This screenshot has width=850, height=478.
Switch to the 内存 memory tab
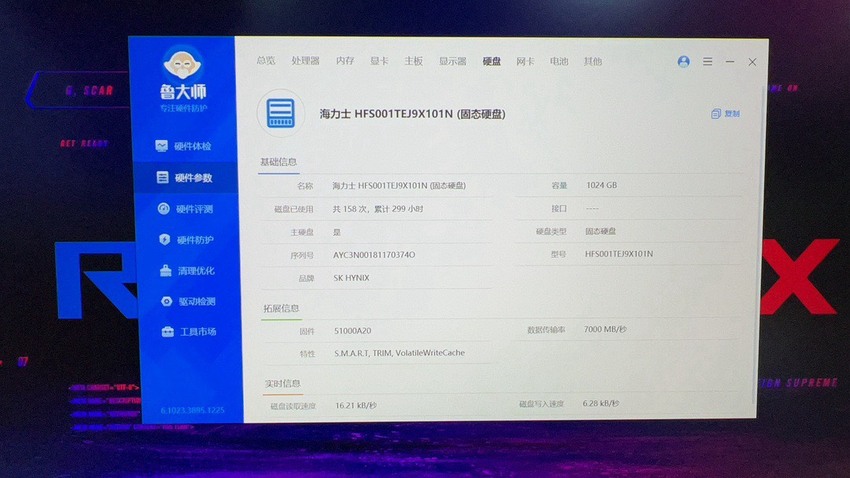[x=345, y=60]
